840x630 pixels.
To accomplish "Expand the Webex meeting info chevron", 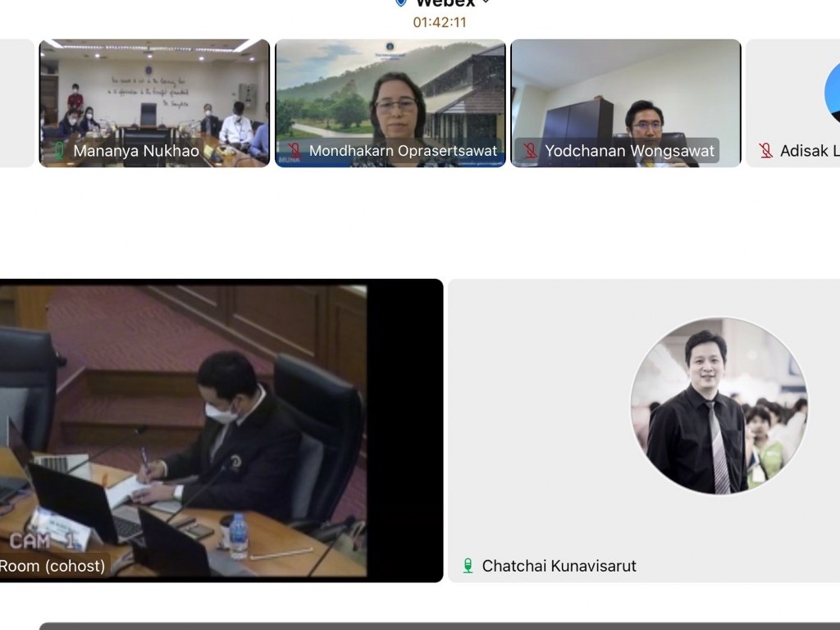I will click(486, 3).
